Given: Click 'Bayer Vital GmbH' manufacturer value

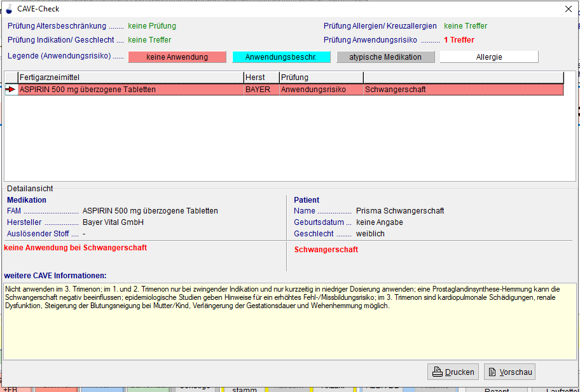Looking at the screenshot, I should (113, 222).
